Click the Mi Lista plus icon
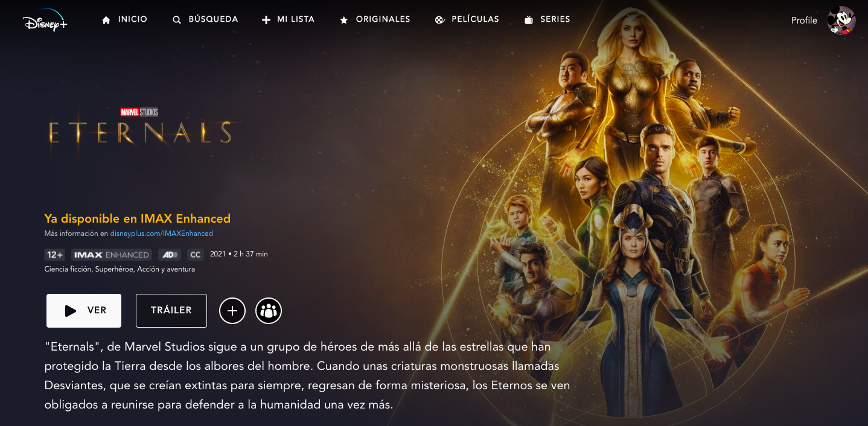This screenshot has width=868, height=426. [x=266, y=20]
